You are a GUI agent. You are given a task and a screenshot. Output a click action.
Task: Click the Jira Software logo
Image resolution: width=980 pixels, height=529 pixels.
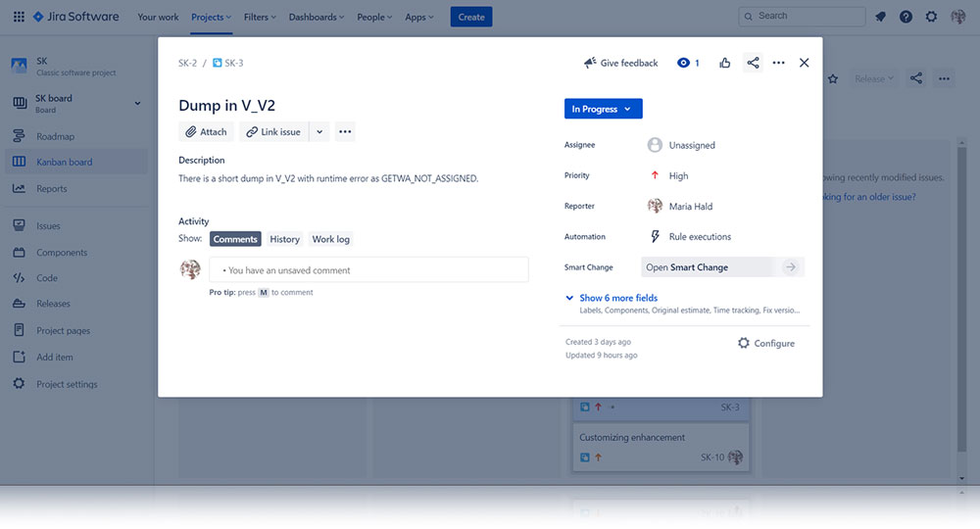pyautogui.click(x=75, y=17)
